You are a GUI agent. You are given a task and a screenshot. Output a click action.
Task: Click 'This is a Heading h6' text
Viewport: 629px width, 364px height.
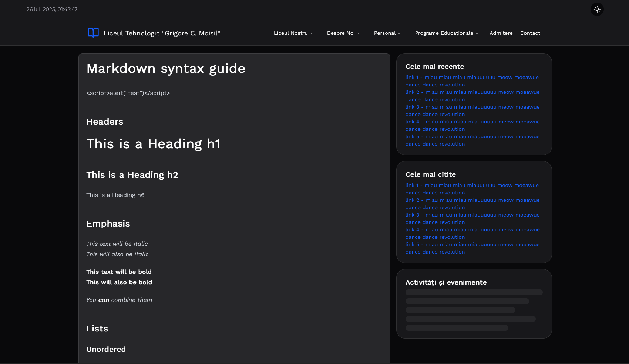pos(115,195)
